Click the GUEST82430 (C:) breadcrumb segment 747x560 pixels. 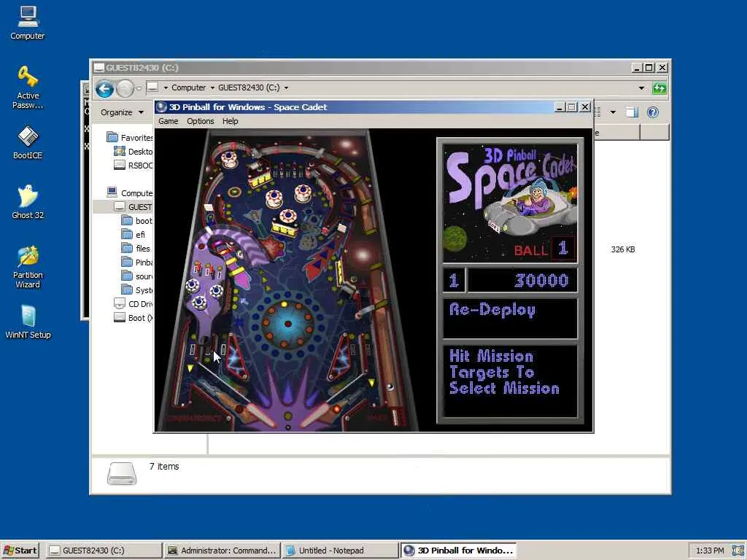(x=249, y=87)
